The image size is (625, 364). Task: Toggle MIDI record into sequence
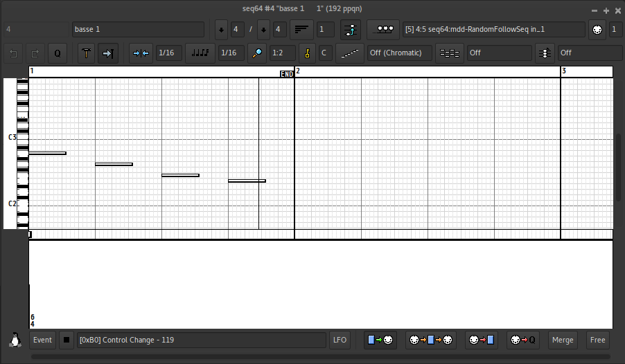pyautogui.click(x=481, y=340)
